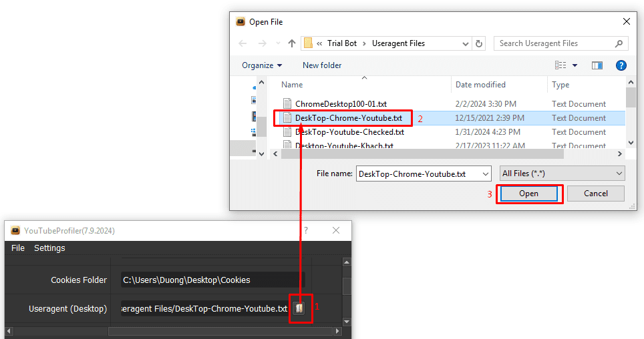Click file list horizontal scroll right arrow
The width and height of the screenshot is (644, 339).
620,154
